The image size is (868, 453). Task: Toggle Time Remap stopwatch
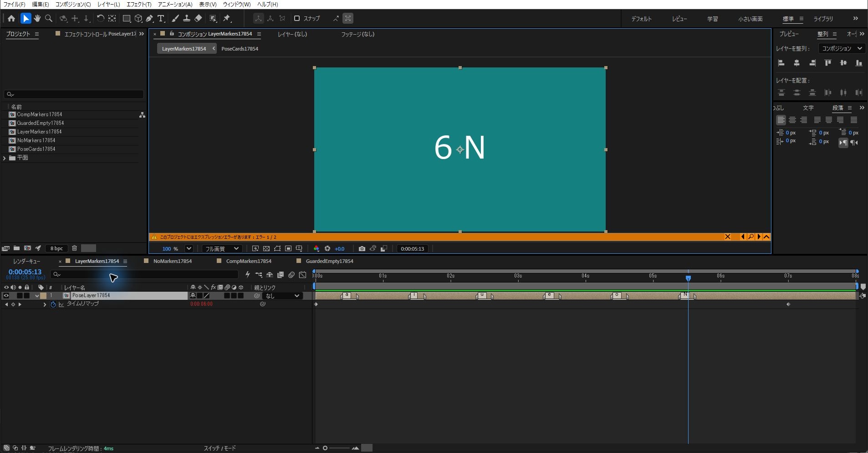(53, 304)
